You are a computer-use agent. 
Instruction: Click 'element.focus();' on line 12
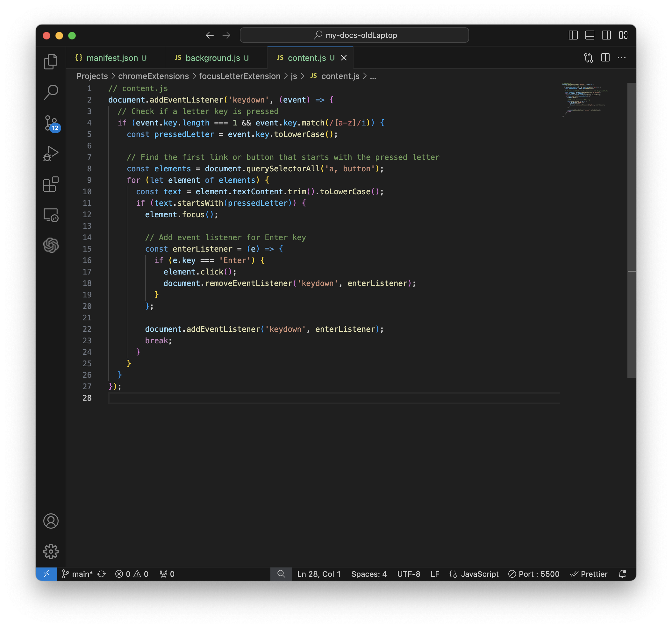click(x=182, y=215)
